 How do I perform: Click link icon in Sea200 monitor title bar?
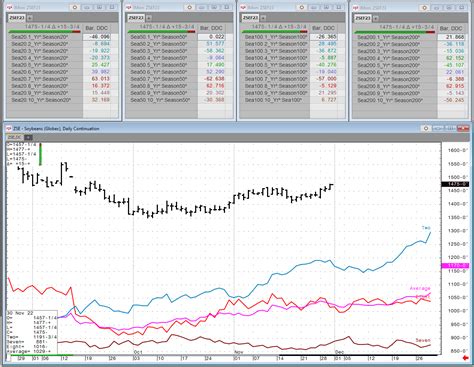tap(436, 7)
